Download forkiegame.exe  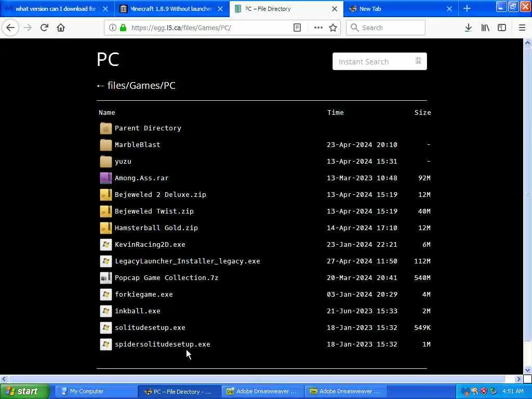click(144, 295)
